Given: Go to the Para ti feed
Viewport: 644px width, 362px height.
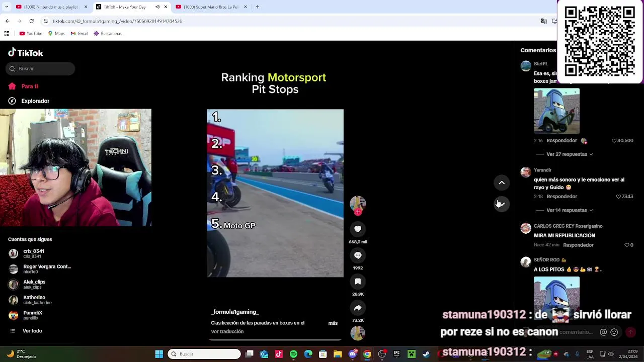Looking at the screenshot, I should [23, 86].
